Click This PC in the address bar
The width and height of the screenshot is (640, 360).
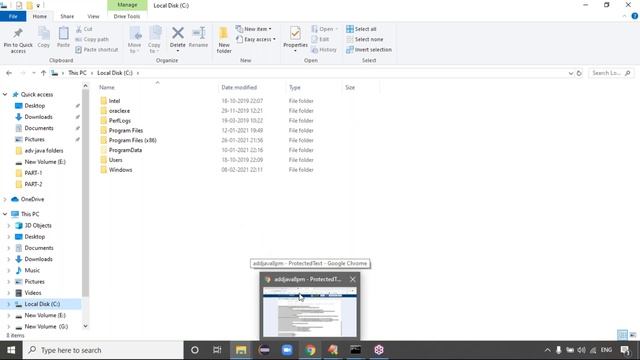(77, 73)
